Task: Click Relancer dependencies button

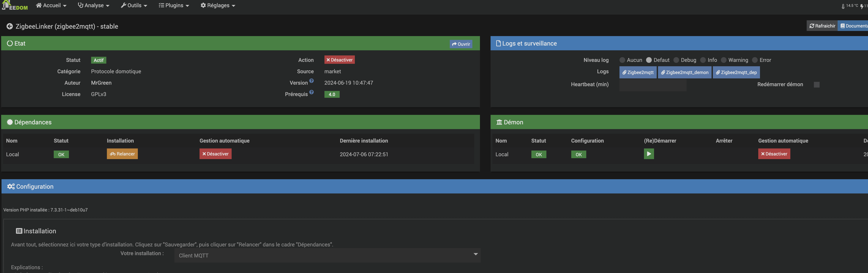Action: (x=122, y=154)
